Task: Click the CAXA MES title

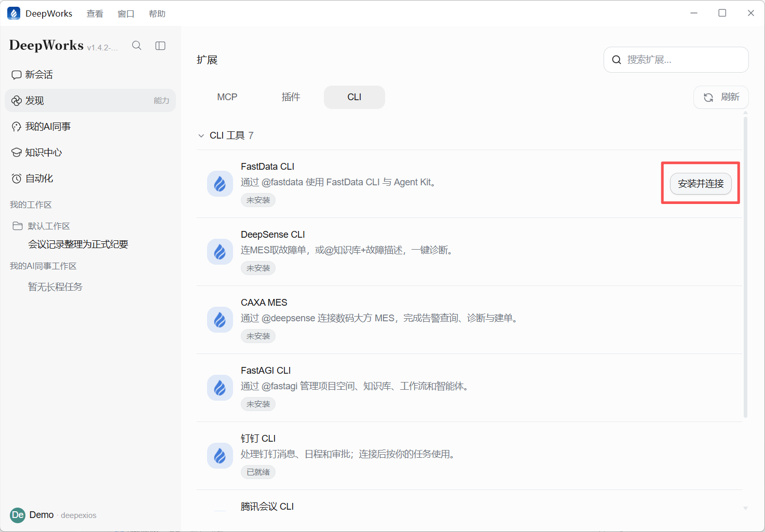Action: [264, 303]
